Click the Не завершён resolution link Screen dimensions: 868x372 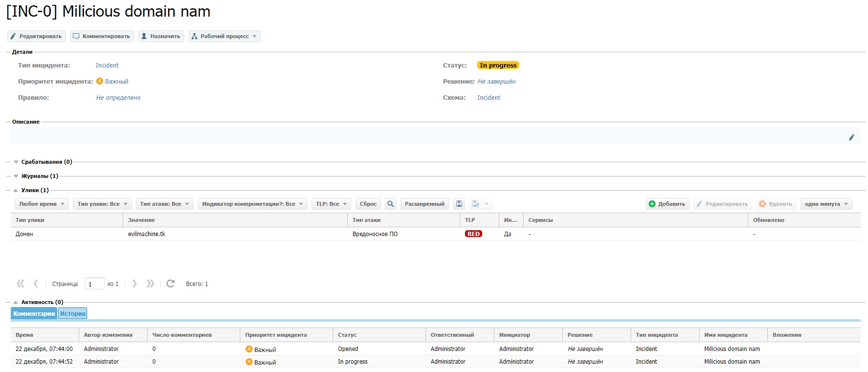coord(496,82)
